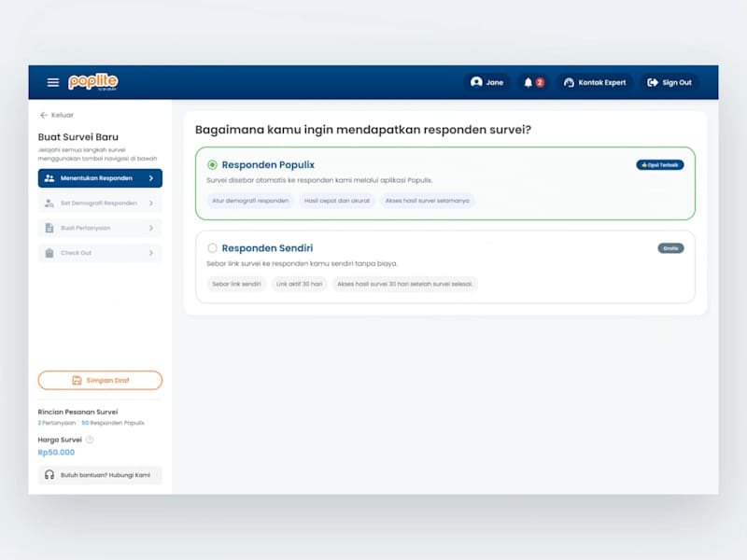Click the 50 Responden Populix text
This screenshot has height=560, width=747.
click(113, 423)
